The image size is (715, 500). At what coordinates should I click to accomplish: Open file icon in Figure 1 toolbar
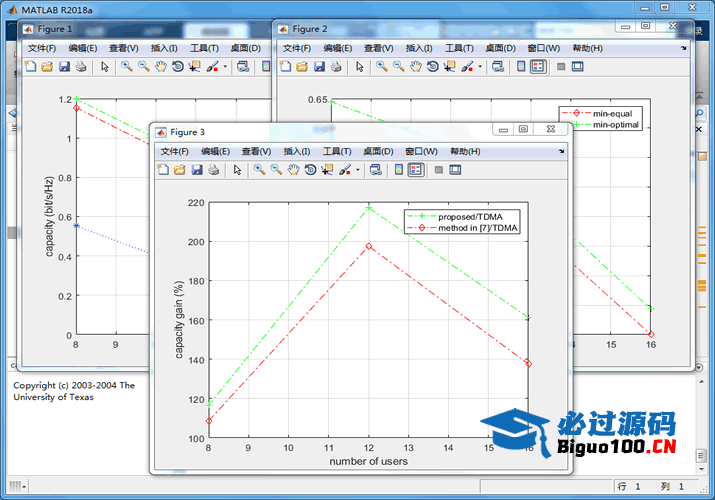click(45, 67)
